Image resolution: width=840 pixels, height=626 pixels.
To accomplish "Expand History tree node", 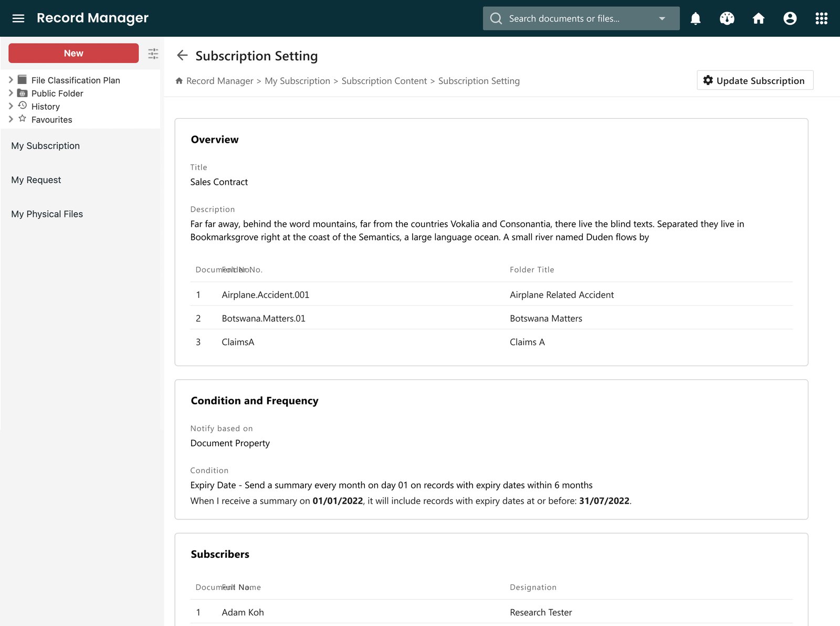I will (10, 106).
